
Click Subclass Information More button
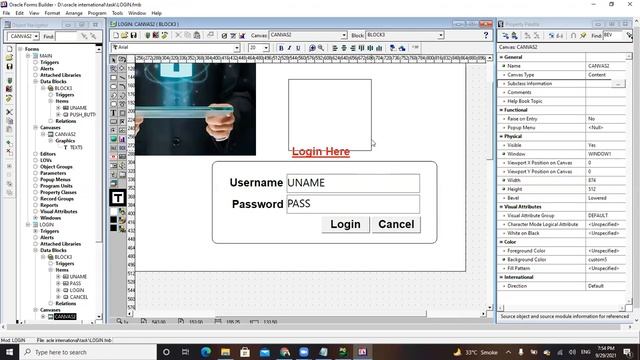tap(618, 84)
